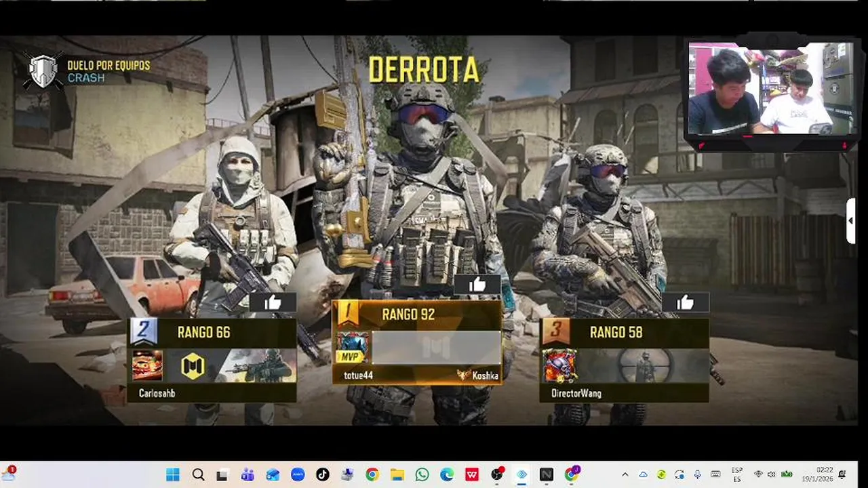The image size is (868, 488).
Task: Click the shield emblem beside Duelo por Equipos
Action: (43, 71)
